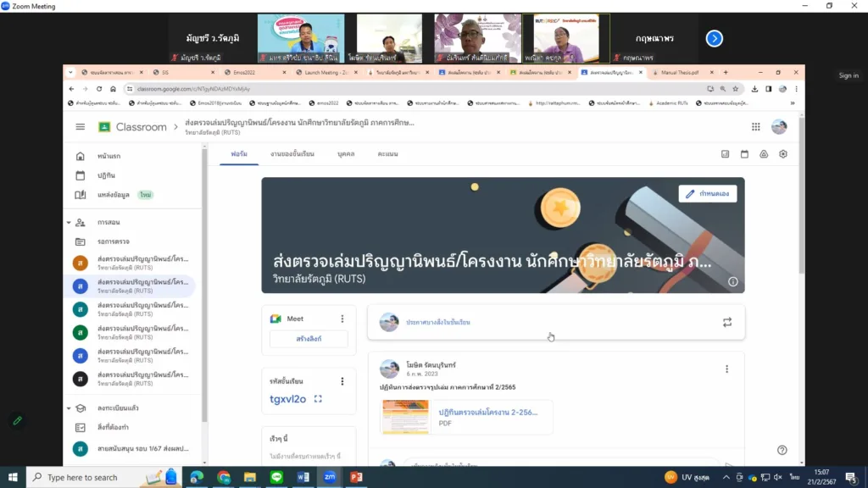Go to Chrome home page icon

click(x=113, y=88)
